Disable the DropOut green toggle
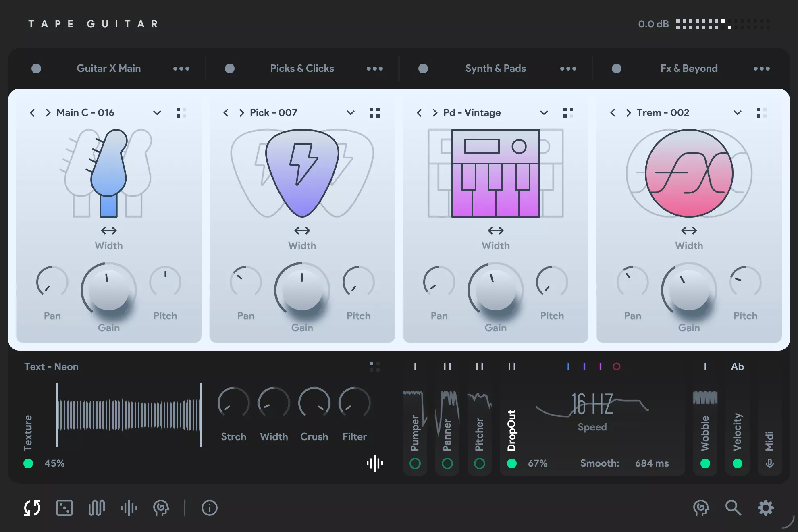 (512, 463)
